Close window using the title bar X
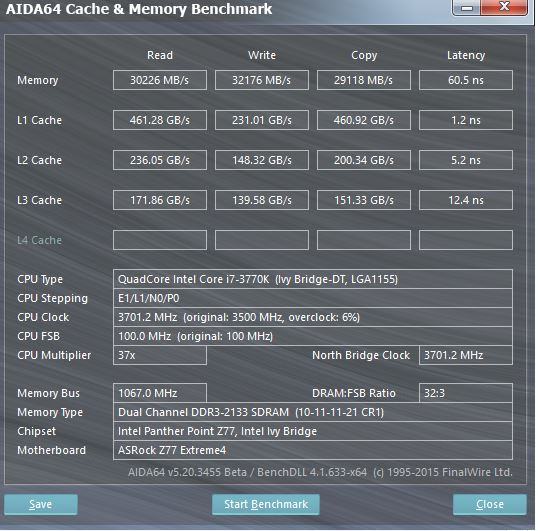 point(504,7)
